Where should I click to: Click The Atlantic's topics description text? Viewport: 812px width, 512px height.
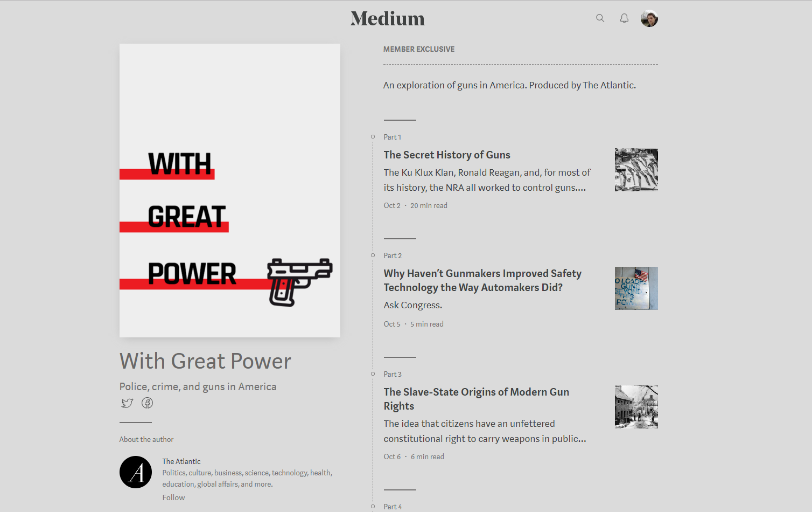point(248,479)
